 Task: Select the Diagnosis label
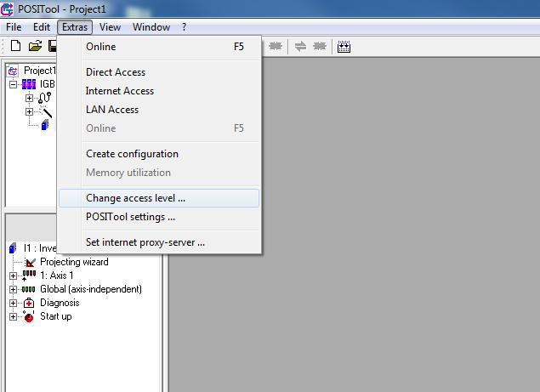60,303
